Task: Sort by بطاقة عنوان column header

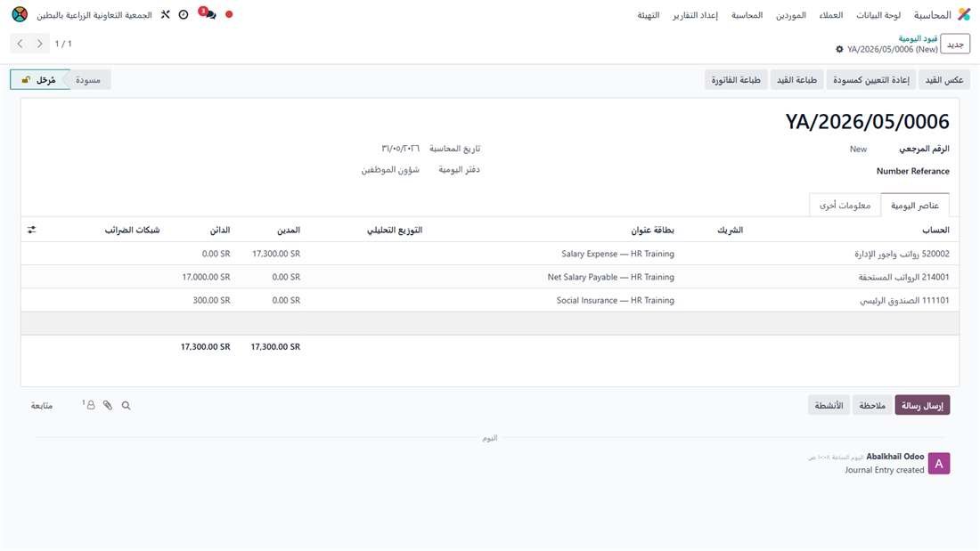Action: [x=652, y=231]
